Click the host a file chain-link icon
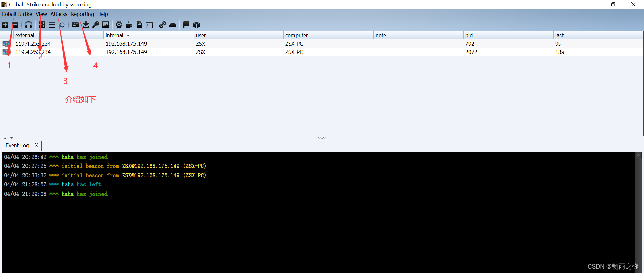The width and height of the screenshot is (644, 273). click(163, 25)
